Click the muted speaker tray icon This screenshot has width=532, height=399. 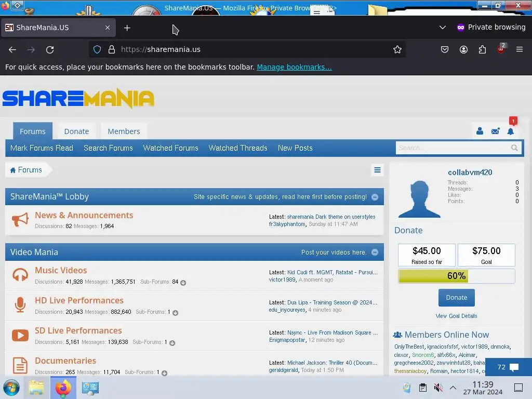click(x=438, y=388)
